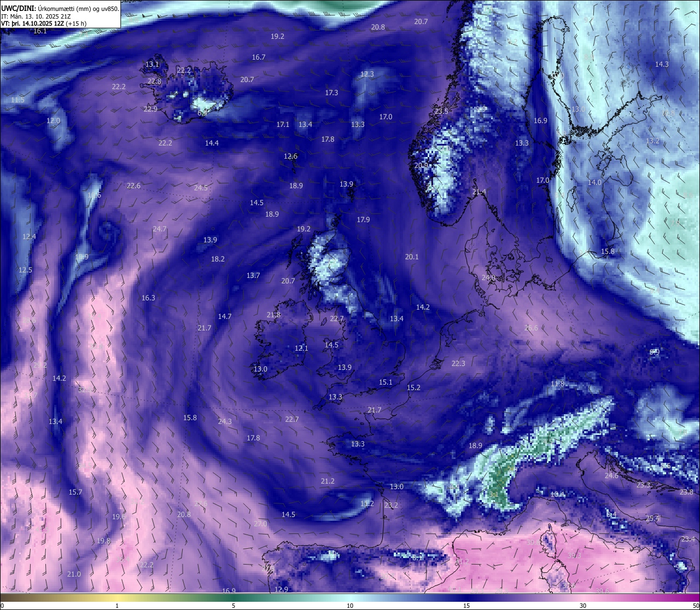Click the 15 tick on the color scale

pyautogui.click(x=466, y=606)
